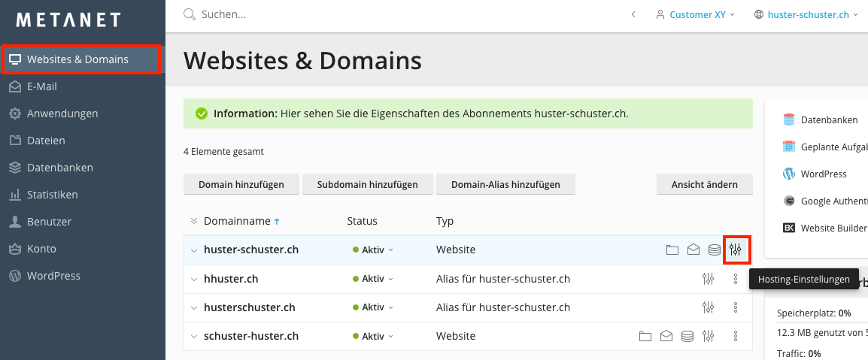The height and width of the screenshot is (360, 868).
Task: Click the collapse arrow beside Customer XY
Action: 633,14
